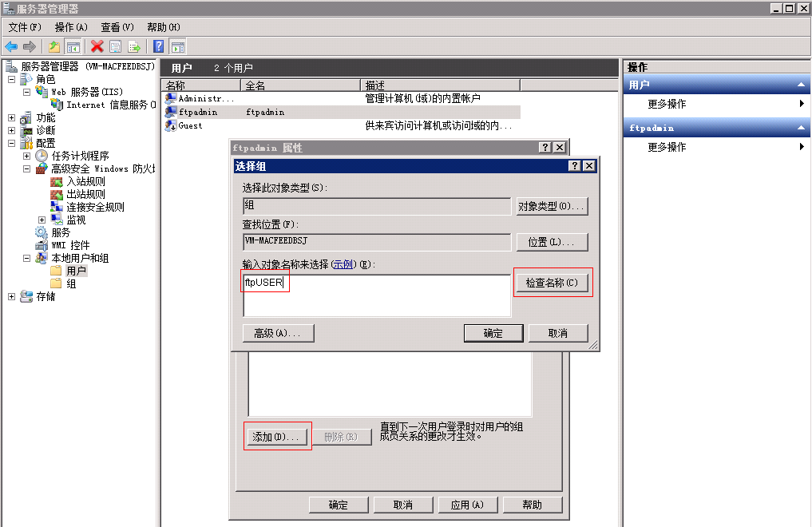
Task: Select 连接安全规则 in tree
Action: [x=95, y=207]
